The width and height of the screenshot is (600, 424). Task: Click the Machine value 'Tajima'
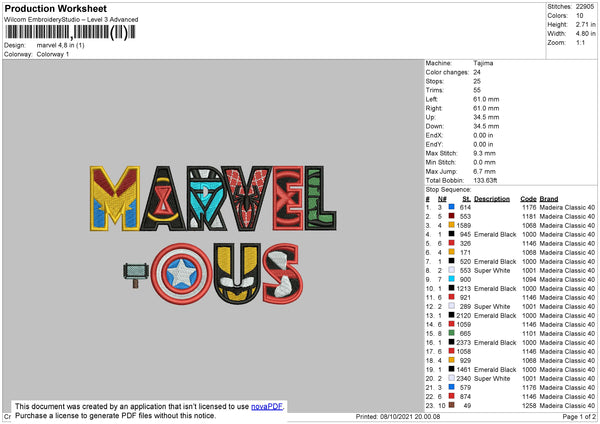(483, 63)
